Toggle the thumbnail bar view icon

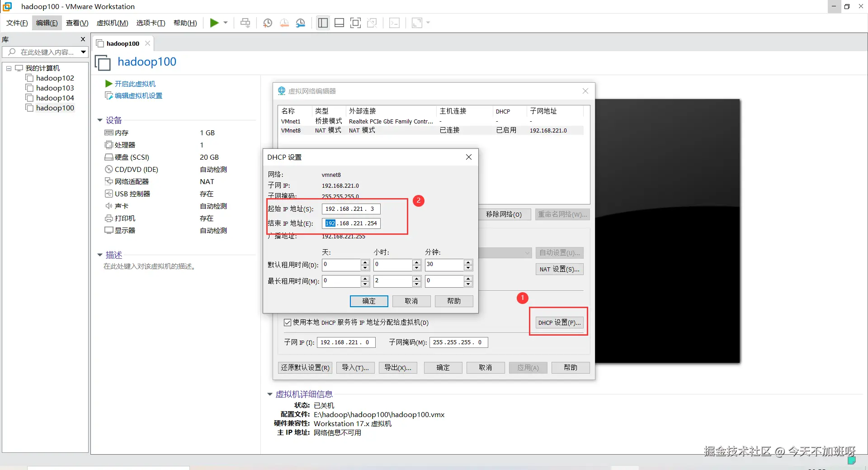340,23
